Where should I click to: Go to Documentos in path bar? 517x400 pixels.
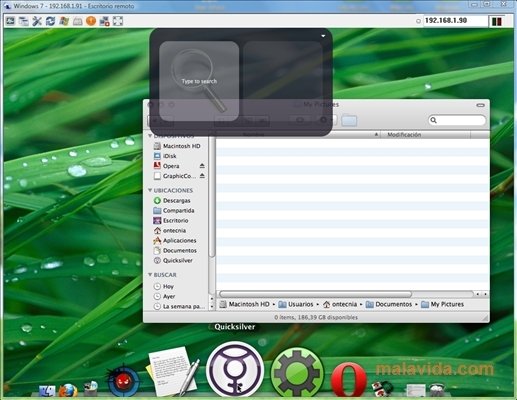coord(389,304)
